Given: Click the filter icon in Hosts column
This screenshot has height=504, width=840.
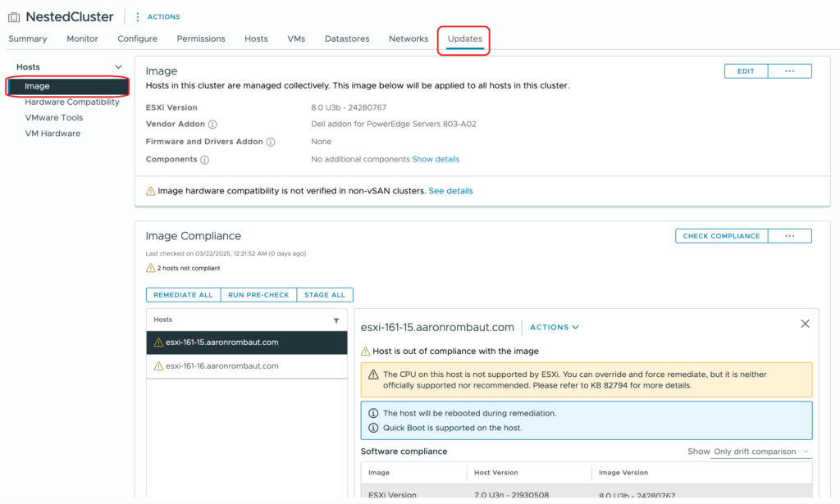Looking at the screenshot, I should (x=336, y=320).
